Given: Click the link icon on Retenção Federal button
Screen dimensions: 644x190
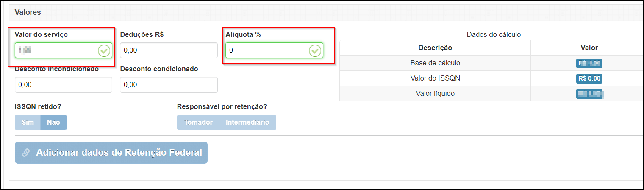Looking at the screenshot, I should coord(26,153).
